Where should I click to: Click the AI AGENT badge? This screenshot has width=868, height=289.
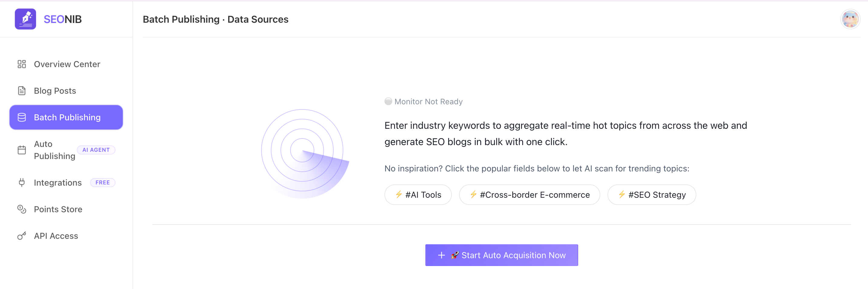[96, 150]
